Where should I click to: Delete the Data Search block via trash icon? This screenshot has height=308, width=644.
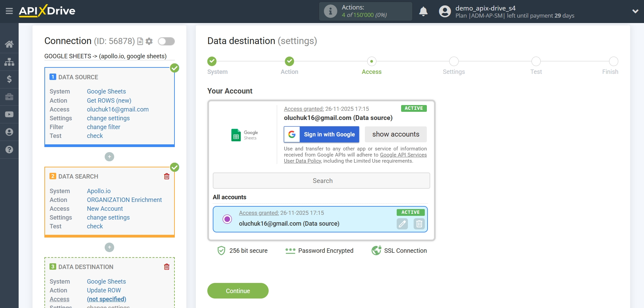point(166,176)
